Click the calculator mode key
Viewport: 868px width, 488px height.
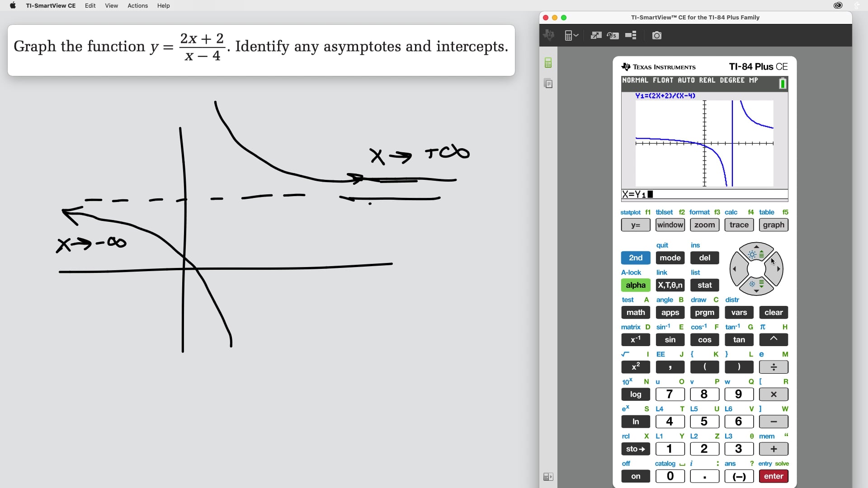[670, 258]
